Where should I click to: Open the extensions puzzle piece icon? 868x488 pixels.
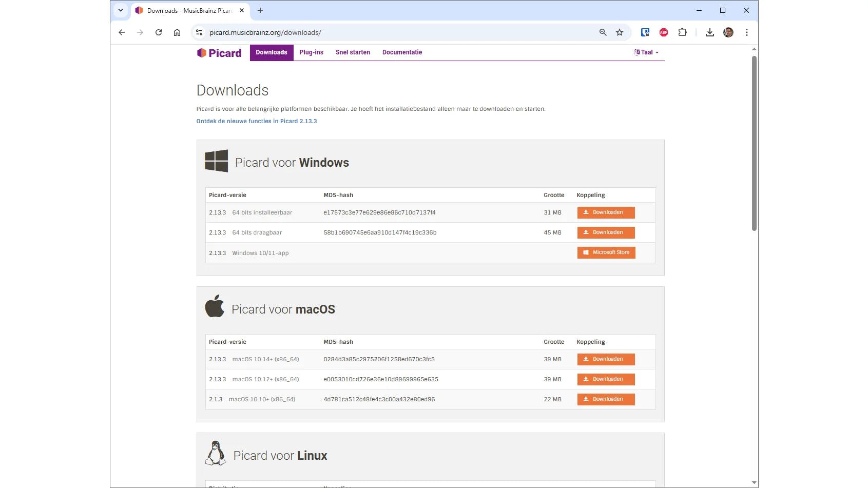click(x=682, y=32)
